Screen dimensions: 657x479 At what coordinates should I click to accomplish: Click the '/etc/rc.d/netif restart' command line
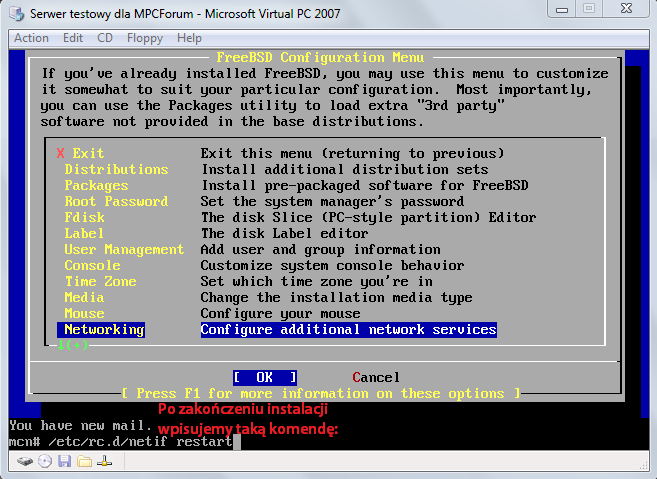(x=142, y=441)
